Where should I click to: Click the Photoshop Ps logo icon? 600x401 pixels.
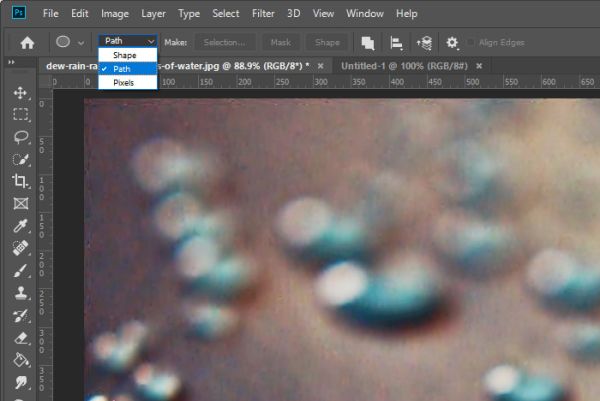tap(19, 13)
